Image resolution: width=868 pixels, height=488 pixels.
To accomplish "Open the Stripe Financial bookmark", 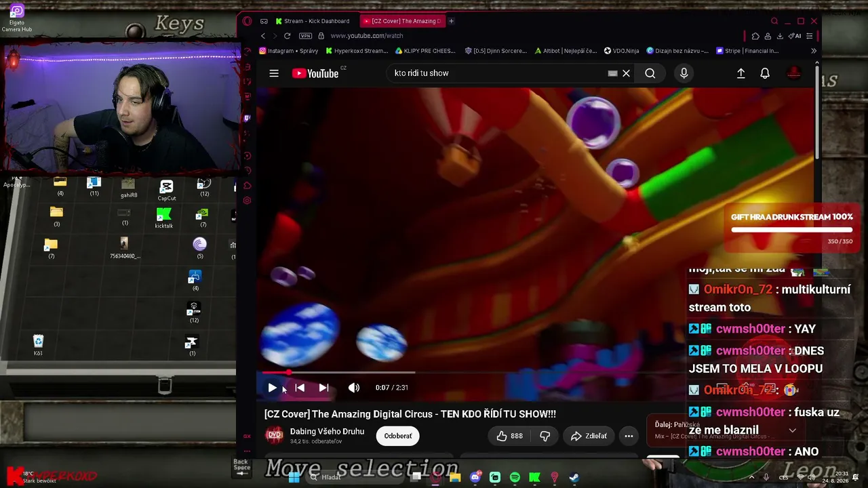I will pyautogui.click(x=747, y=51).
